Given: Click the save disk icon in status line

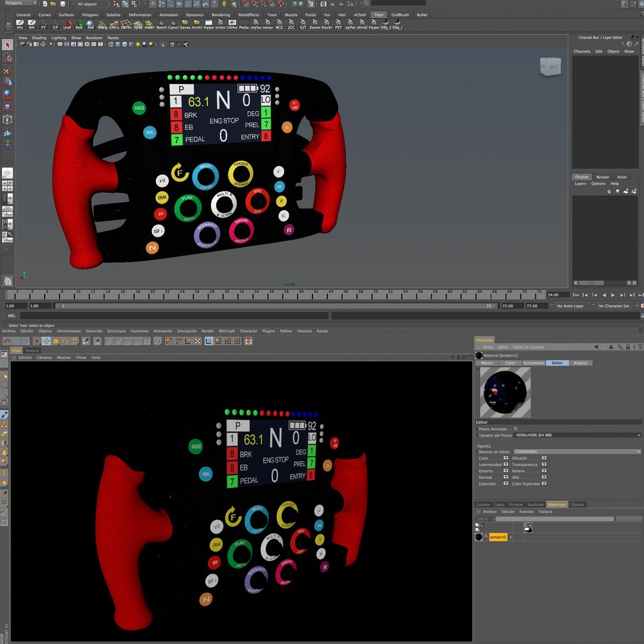Looking at the screenshot, I should click(x=63, y=4).
